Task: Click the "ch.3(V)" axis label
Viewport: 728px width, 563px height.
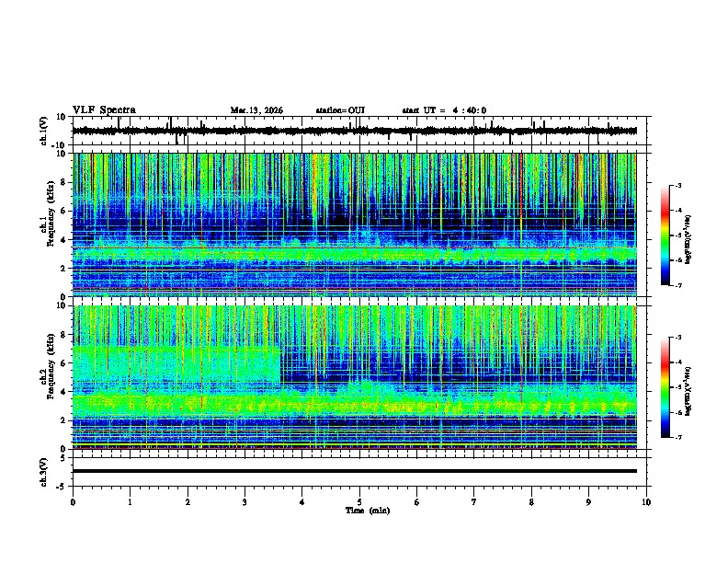Action: click(44, 472)
